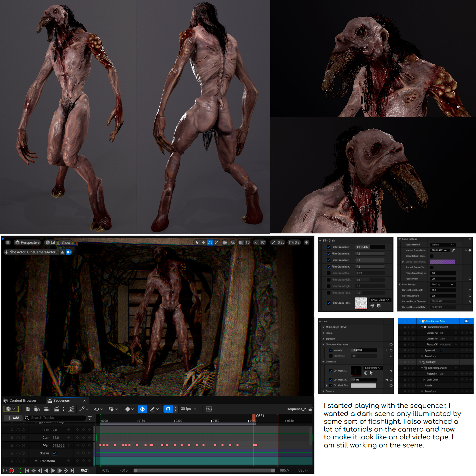This screenshot has height=476, width=476.
Task: Enable the Draw Debug Focus checkbox
Action: [x=432, y=256]
